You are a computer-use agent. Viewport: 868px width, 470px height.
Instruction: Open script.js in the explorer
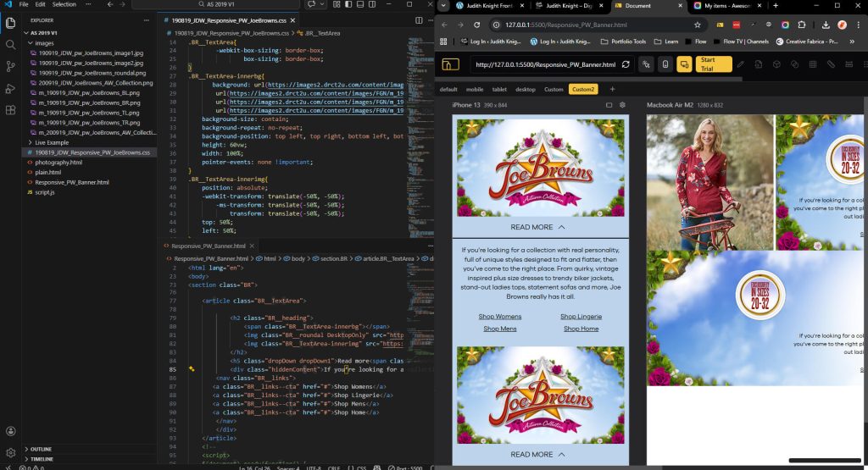tap(44, 192)
